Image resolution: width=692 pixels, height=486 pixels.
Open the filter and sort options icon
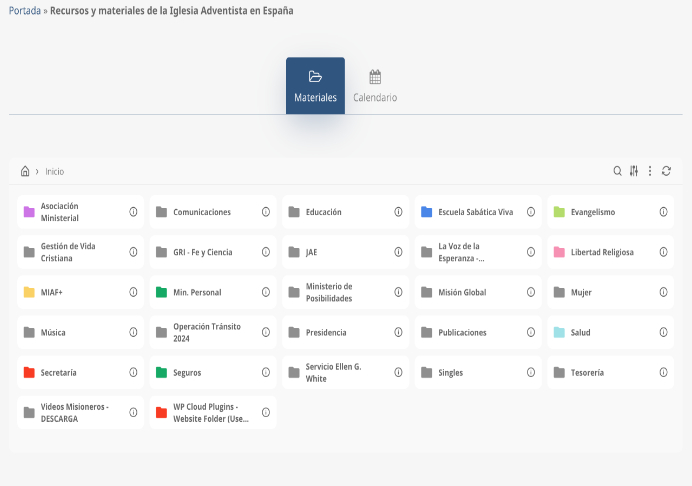point(634,171)
